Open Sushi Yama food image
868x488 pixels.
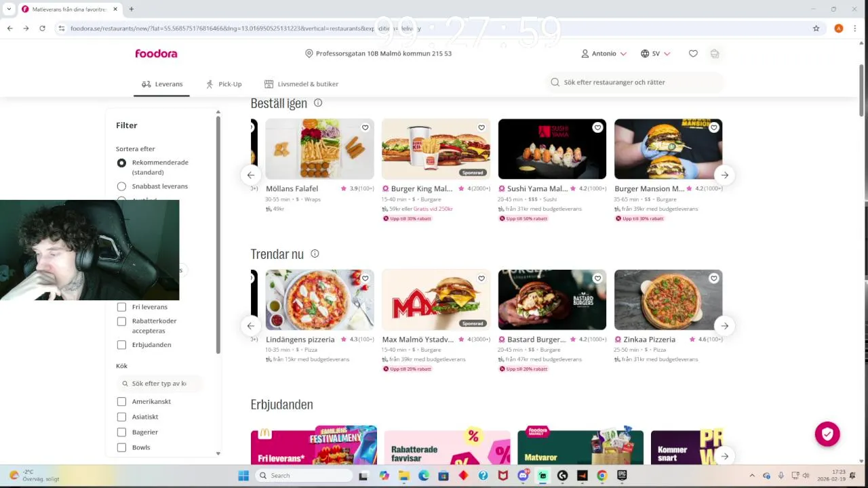click(552, 149)
